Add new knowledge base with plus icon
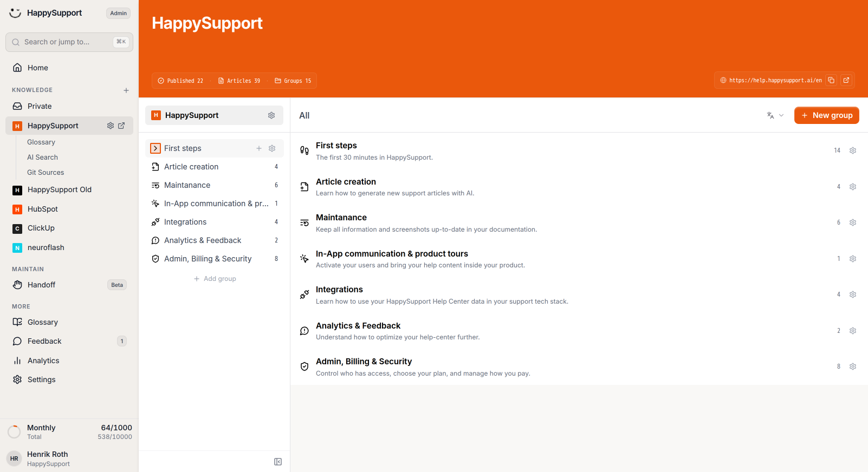868x472 pixels. click(x=126, y=90)
